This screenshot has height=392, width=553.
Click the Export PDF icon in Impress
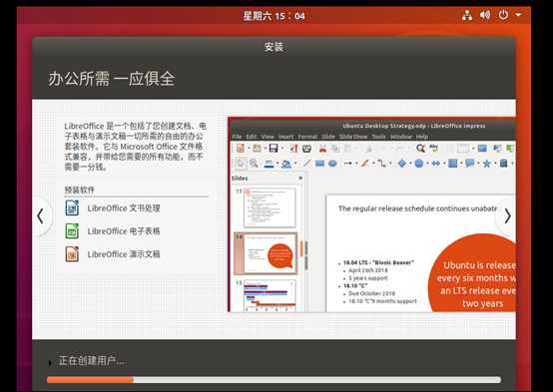293,149
